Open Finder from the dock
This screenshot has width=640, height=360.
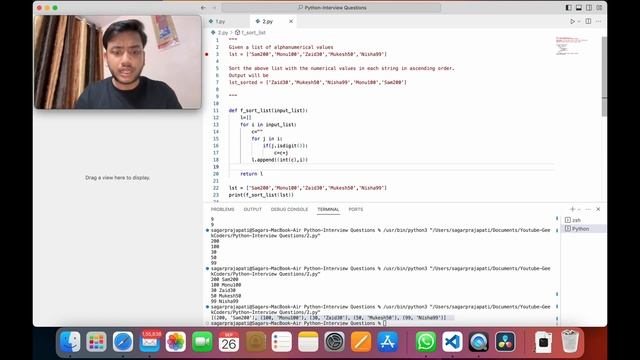pos(70,342)
